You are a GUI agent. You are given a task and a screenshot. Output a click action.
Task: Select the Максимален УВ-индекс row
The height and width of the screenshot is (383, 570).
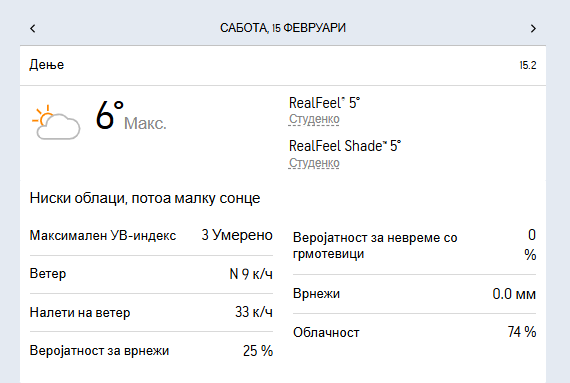tap(151, 235)
